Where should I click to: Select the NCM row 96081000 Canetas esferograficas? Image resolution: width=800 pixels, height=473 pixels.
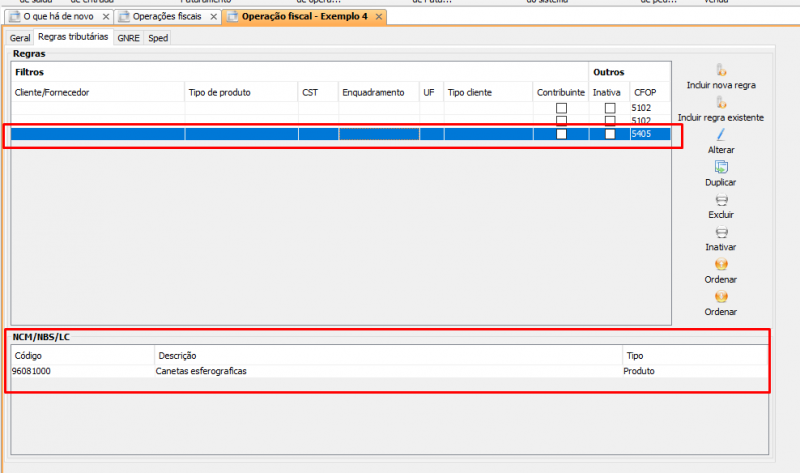[200, 371]
